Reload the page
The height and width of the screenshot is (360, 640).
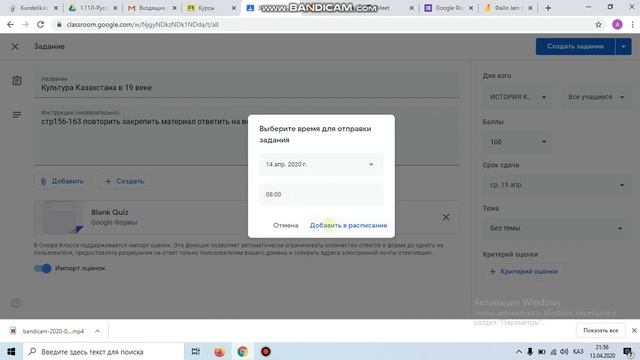(40, 24)
